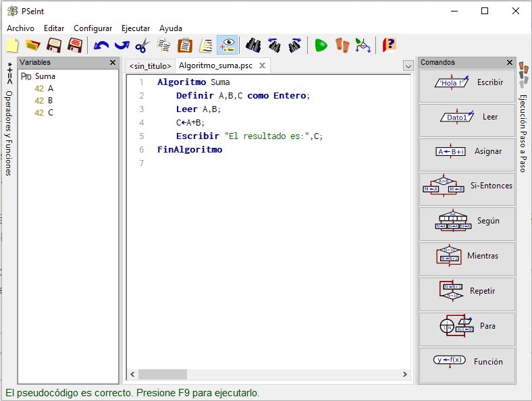
Task: Click the "El resultado es:" string
Action: point(267,136)
